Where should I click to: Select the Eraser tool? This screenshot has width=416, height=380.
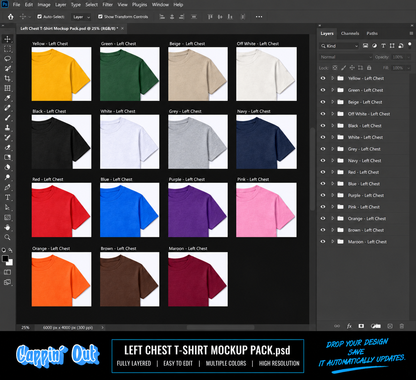[x=7, y=147]
